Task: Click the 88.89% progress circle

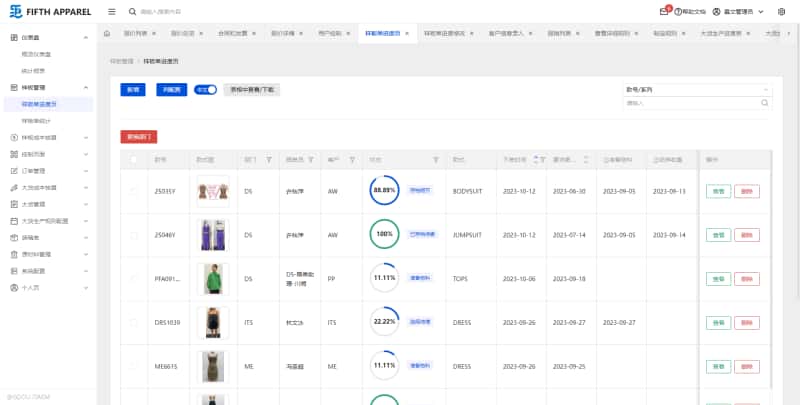Action: point(384,190)
